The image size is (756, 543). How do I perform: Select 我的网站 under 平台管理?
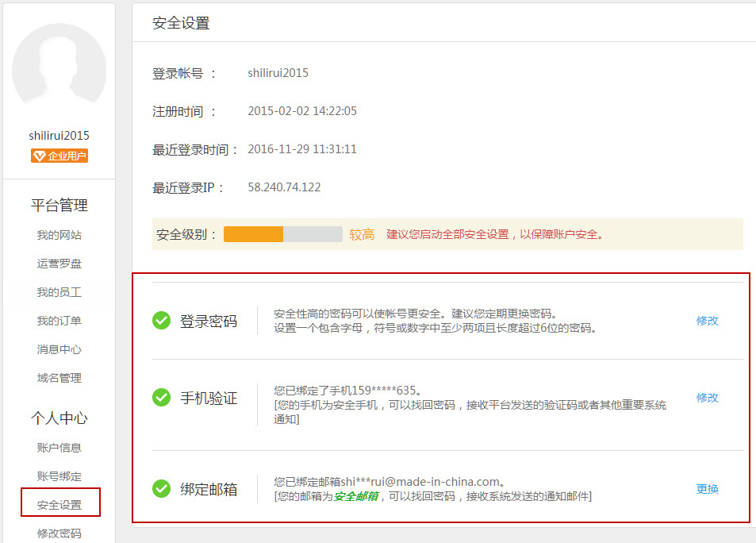59,234
